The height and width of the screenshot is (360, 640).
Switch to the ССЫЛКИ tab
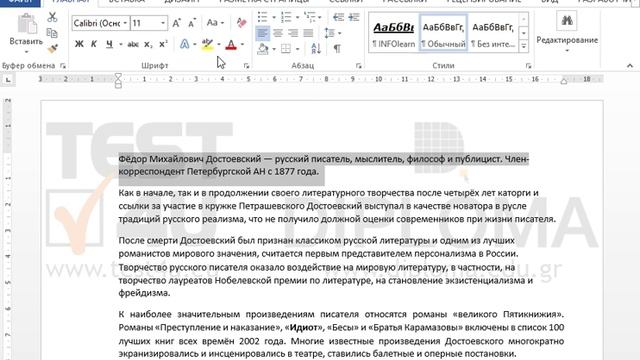coord(346,2)
